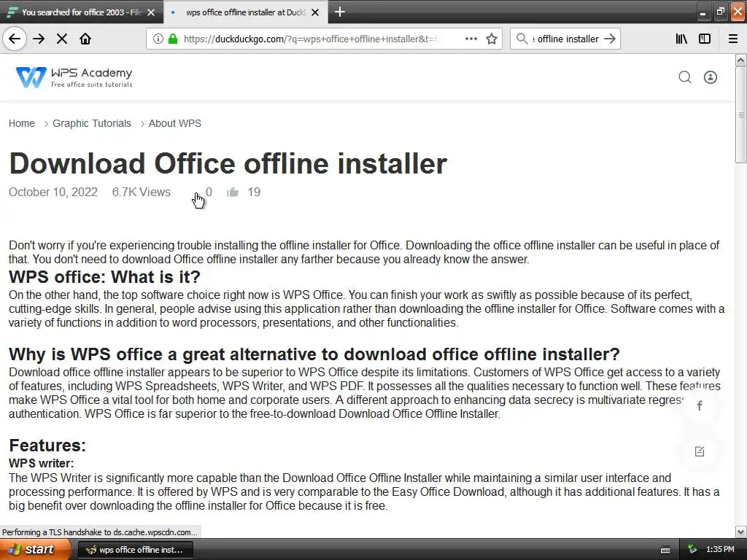Click the 'WPS office: What is it?' heading

tap(104, 276)
